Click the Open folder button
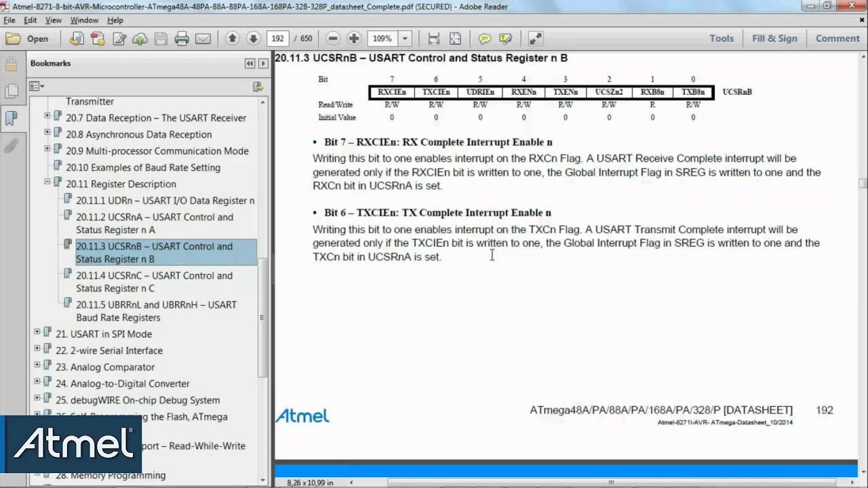Image resolution: width=868 pixels, height=488 pixels. [x=28, y=39]
